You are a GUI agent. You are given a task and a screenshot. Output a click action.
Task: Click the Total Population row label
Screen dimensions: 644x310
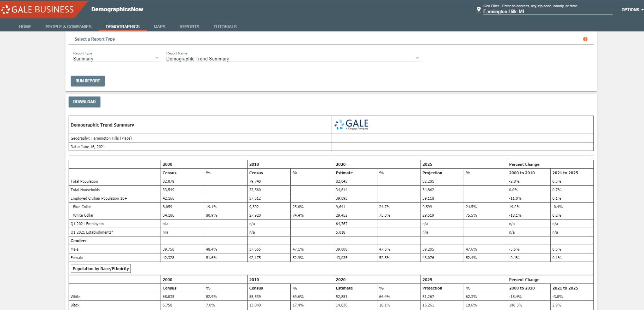(x=84, y=181)
